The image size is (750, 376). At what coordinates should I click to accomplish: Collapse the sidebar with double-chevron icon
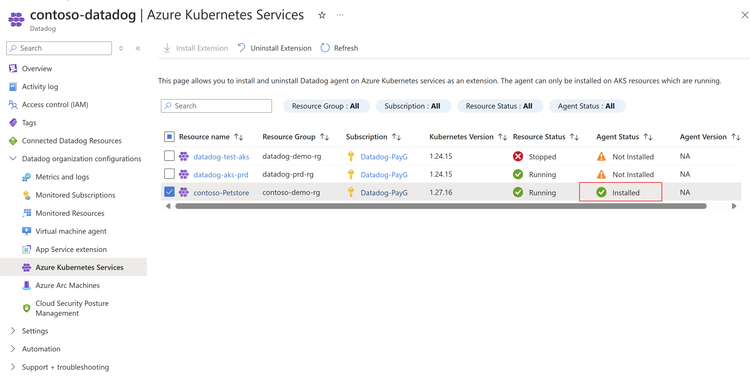pos(138,48)
